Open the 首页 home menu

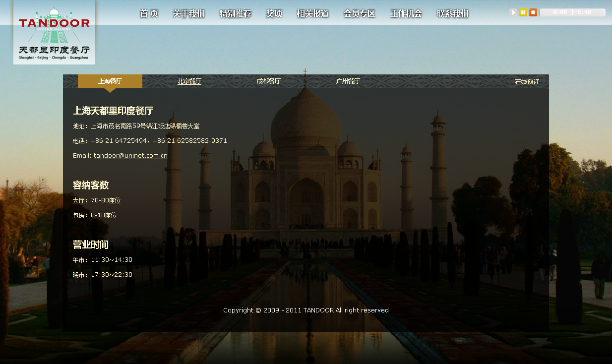[149, 14]
